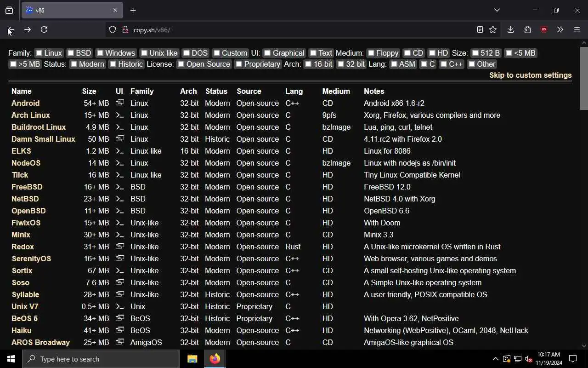The width and height of the screenshot is (588, 368).
Task: Start SerenityOS from the list
Action: (x=31, y=259)
